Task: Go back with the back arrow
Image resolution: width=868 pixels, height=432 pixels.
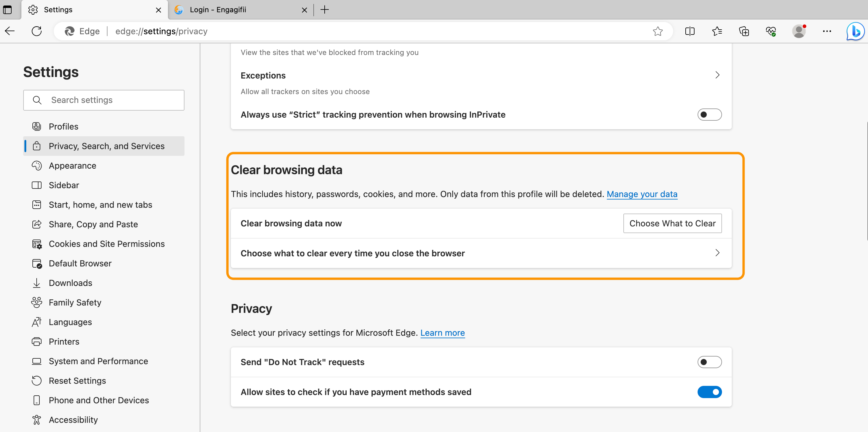Action: click(10, 31)
